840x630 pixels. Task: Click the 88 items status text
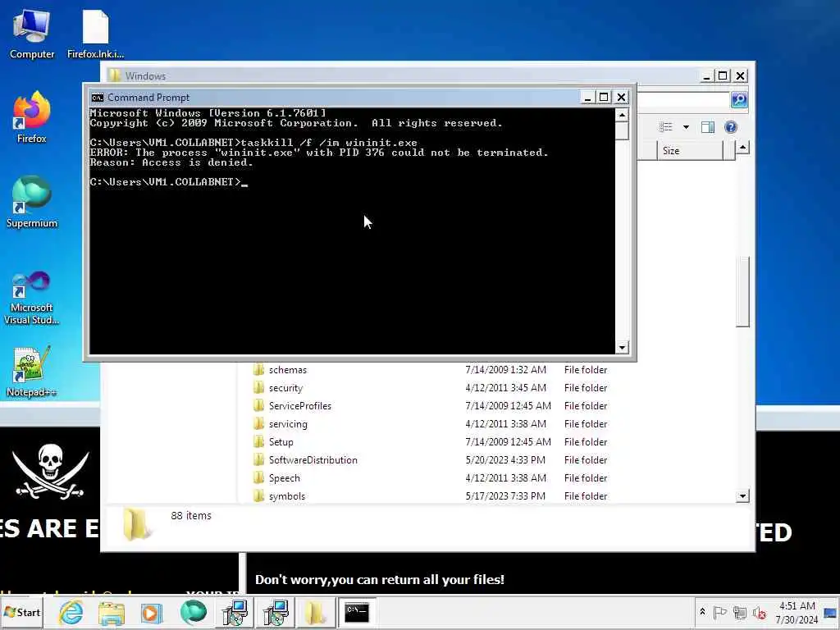(191, 515)
